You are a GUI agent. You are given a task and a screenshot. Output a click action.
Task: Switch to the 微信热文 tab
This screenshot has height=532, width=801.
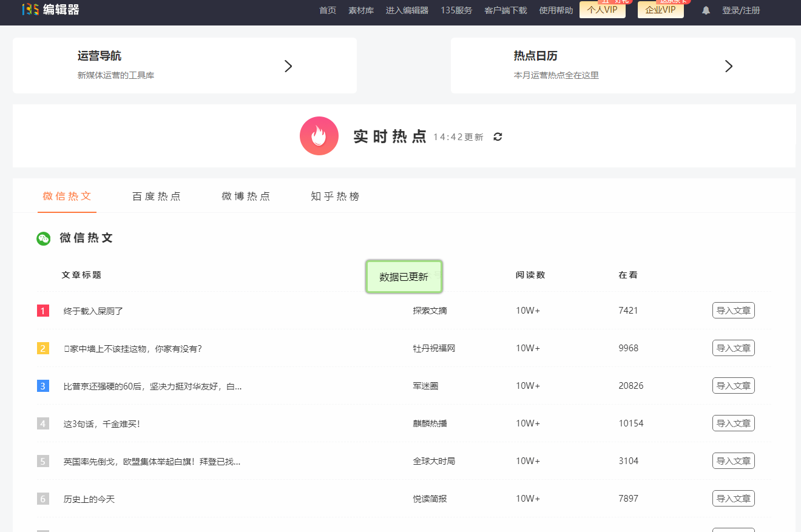tap(67, 196)
